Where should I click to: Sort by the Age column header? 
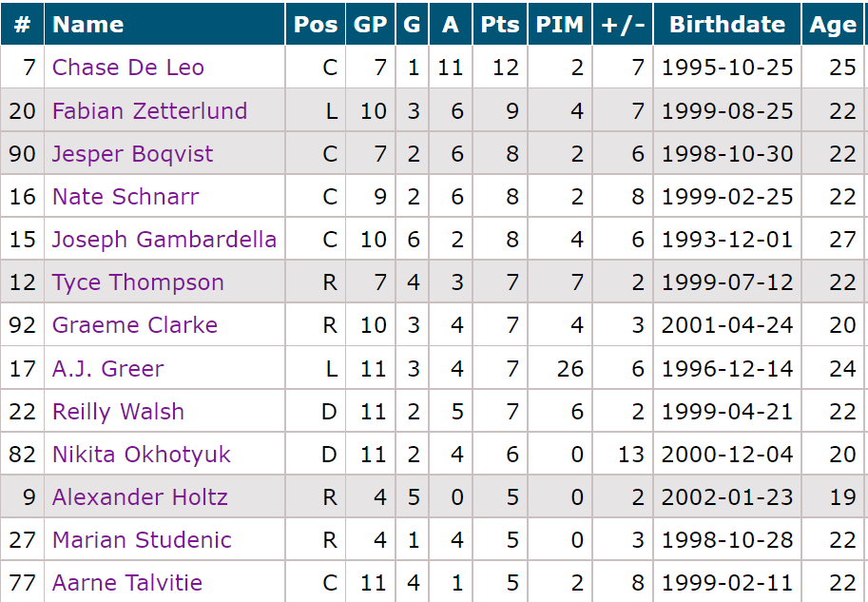833,25
